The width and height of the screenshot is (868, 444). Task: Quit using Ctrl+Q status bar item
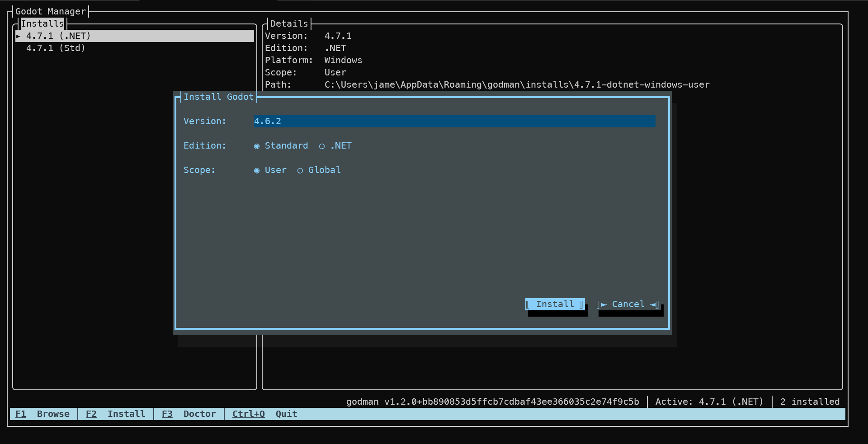click(x=265, y=414)
